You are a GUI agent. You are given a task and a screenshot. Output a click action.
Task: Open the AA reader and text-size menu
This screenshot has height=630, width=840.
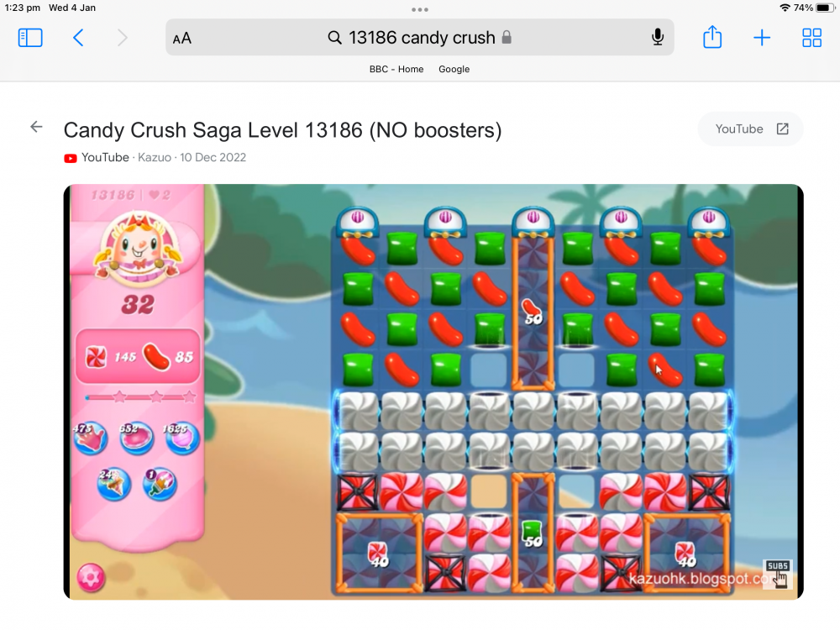click(182, 39)
